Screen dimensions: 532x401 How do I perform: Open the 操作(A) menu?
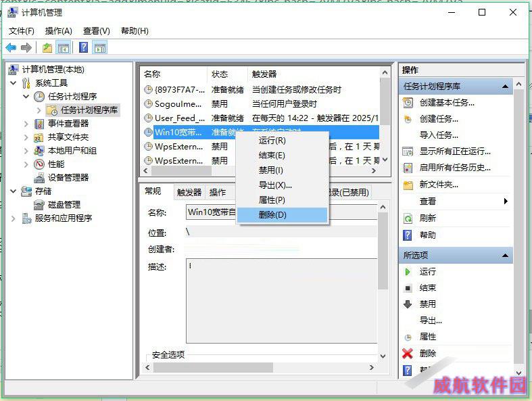(58, 31)
